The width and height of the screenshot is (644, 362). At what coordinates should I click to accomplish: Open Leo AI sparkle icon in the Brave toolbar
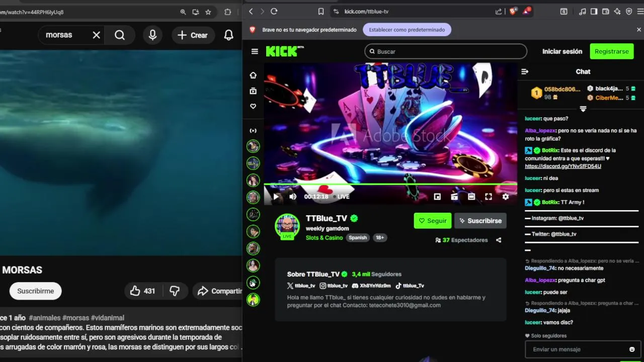(x=617, y=12)
